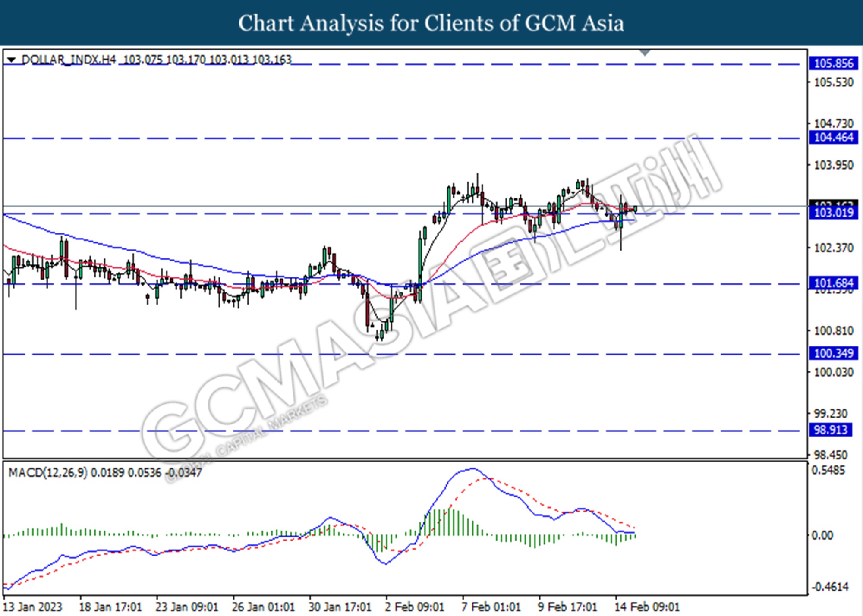Click the DOLLAR_INDX.H4 symbol title text
The image size is (863, 616).
[69, 60]
